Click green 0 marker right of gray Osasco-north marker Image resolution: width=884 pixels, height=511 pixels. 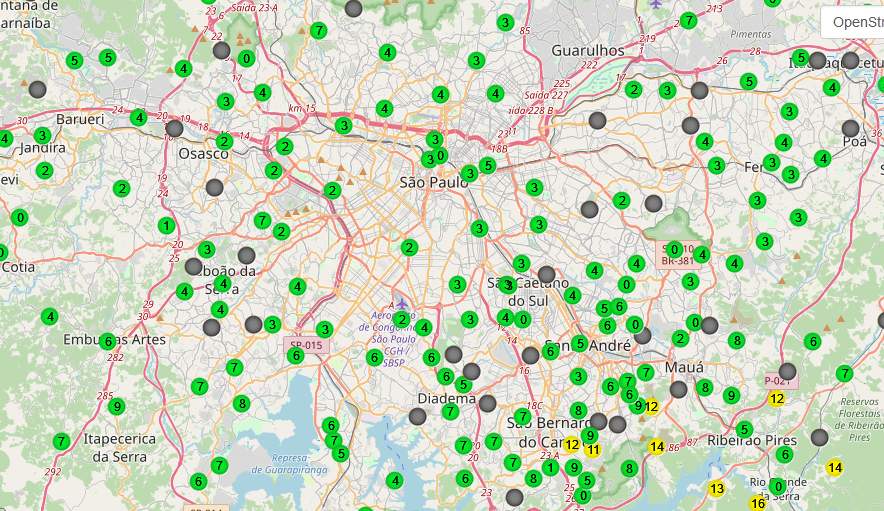(246, 58)
